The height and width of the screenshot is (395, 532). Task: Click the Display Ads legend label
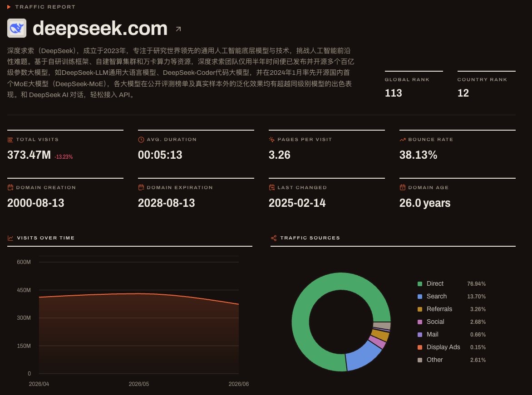(443, 347)
